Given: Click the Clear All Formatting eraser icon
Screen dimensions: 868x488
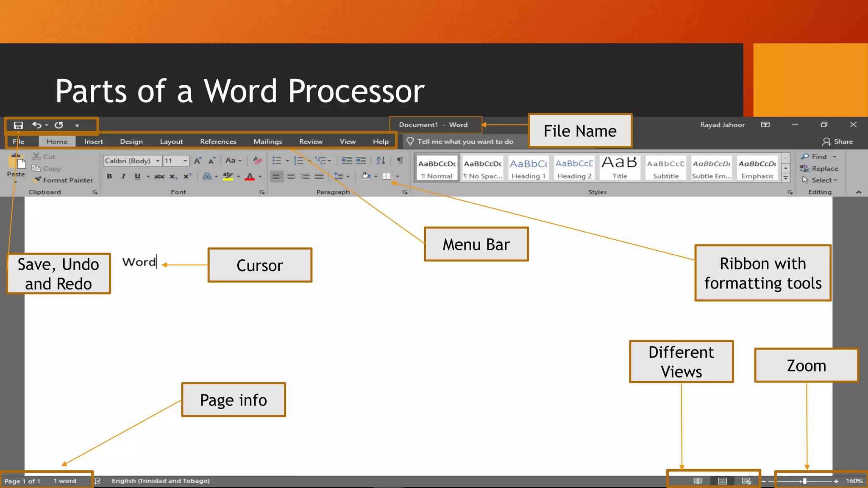Looking at the screenshot, I should coord(257,161).
